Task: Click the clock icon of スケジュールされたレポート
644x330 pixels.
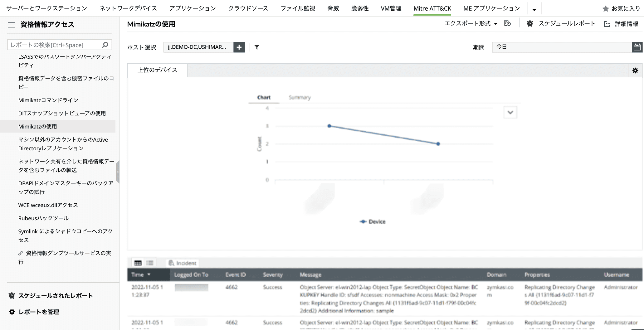Action: pos(12,295)
